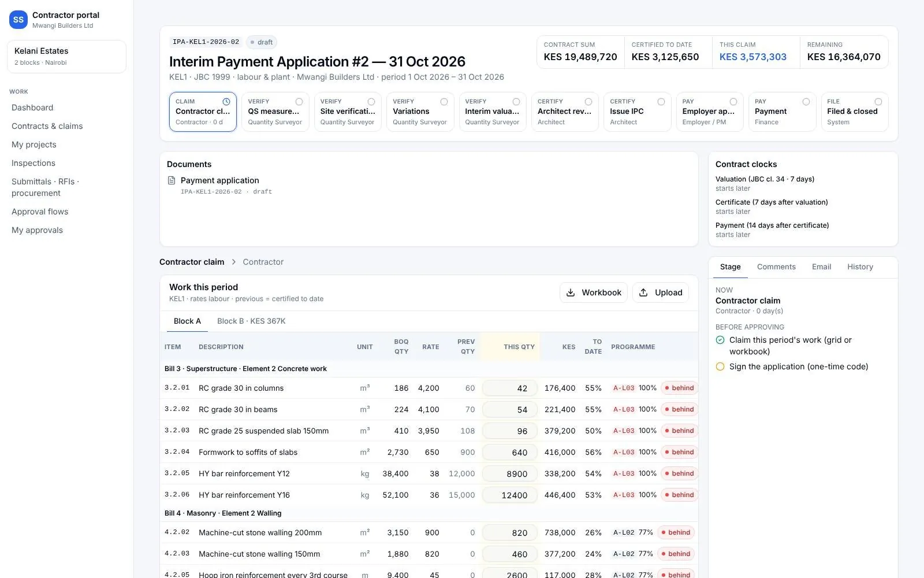Edit This Qty for HY bar reinforcement Y16

(510, 495)
